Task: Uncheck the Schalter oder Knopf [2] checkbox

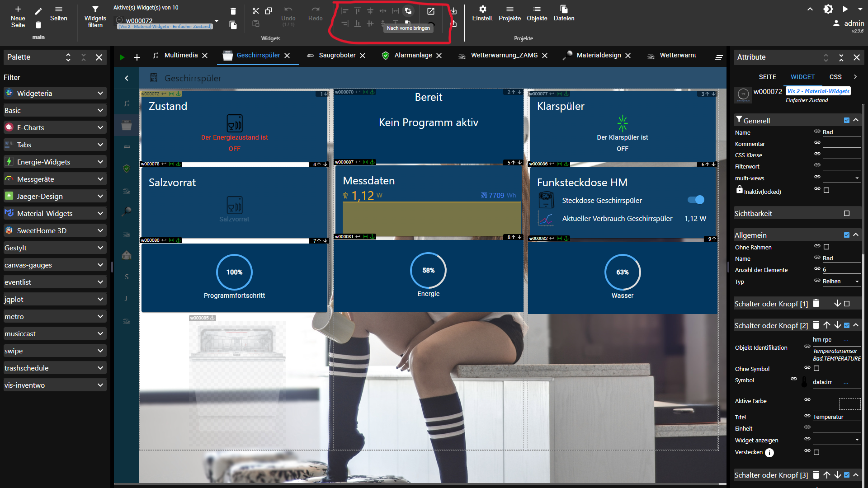Action: [x=847, y=325]
